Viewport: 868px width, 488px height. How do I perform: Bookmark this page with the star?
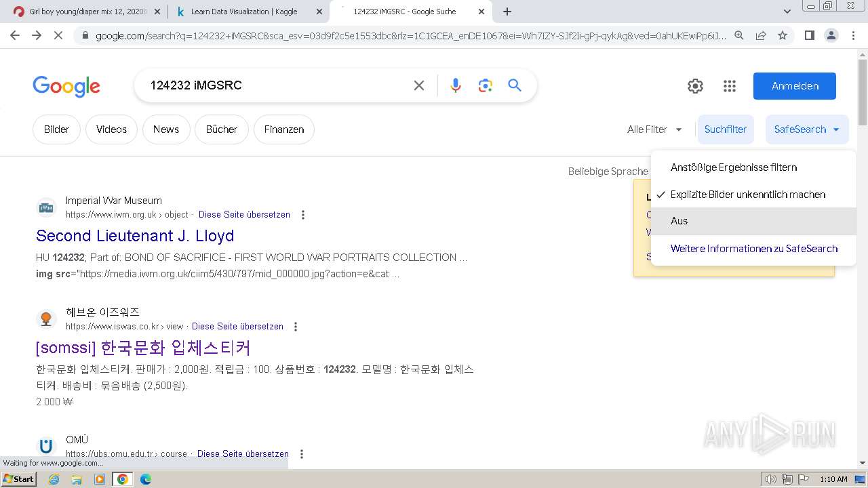[783, 36]
